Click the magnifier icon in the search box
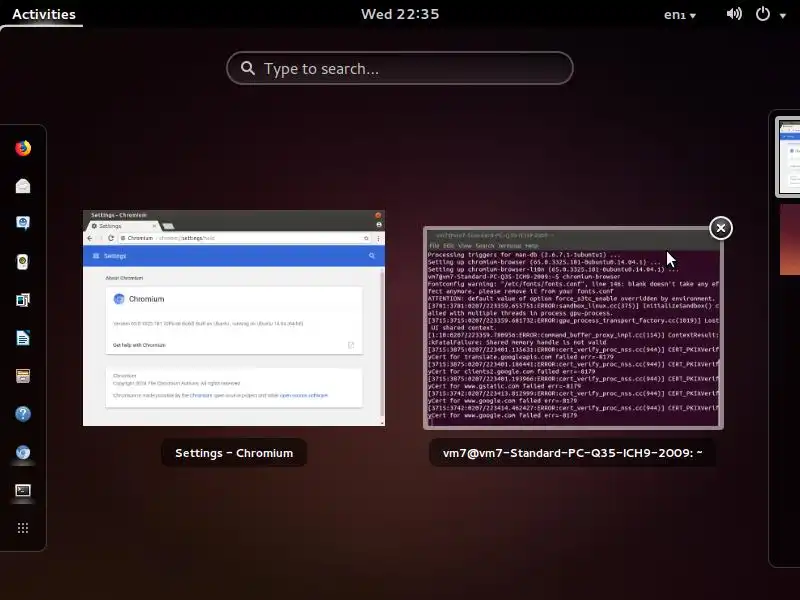800x600 pixels. [x=248, y=68]
